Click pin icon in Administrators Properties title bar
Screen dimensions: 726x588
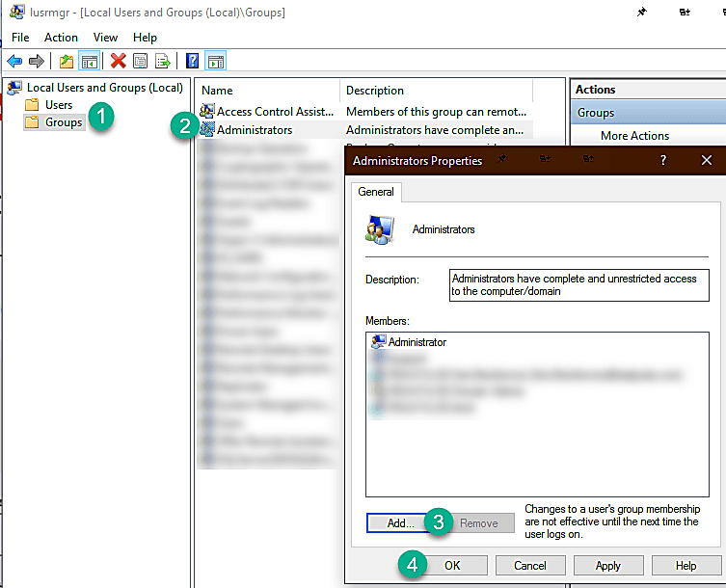[502, 159]
